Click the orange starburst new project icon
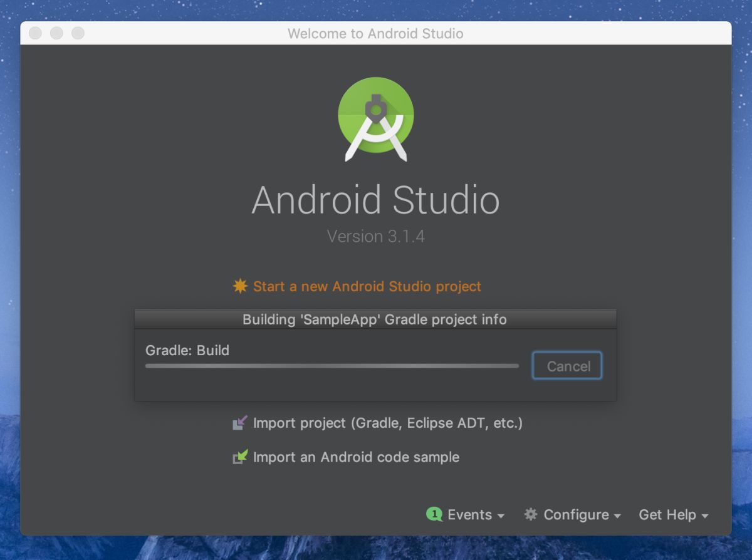This screenshot has height=560, width=752. coord(240,286)
